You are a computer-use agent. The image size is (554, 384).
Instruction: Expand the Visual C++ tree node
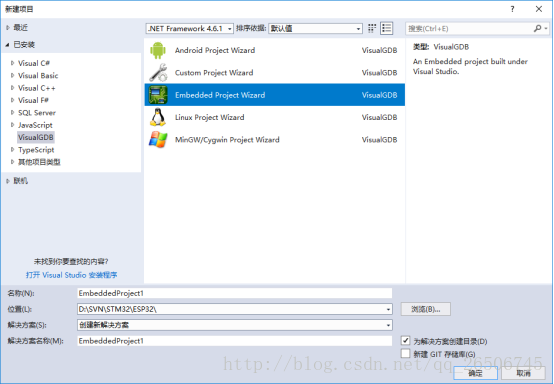tap(12, 88)
